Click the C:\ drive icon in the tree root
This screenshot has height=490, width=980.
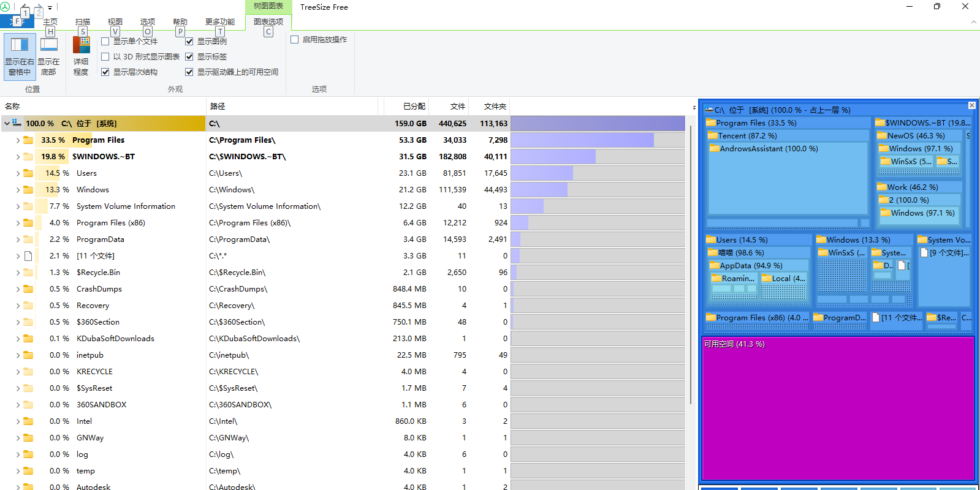click(17, 123)
